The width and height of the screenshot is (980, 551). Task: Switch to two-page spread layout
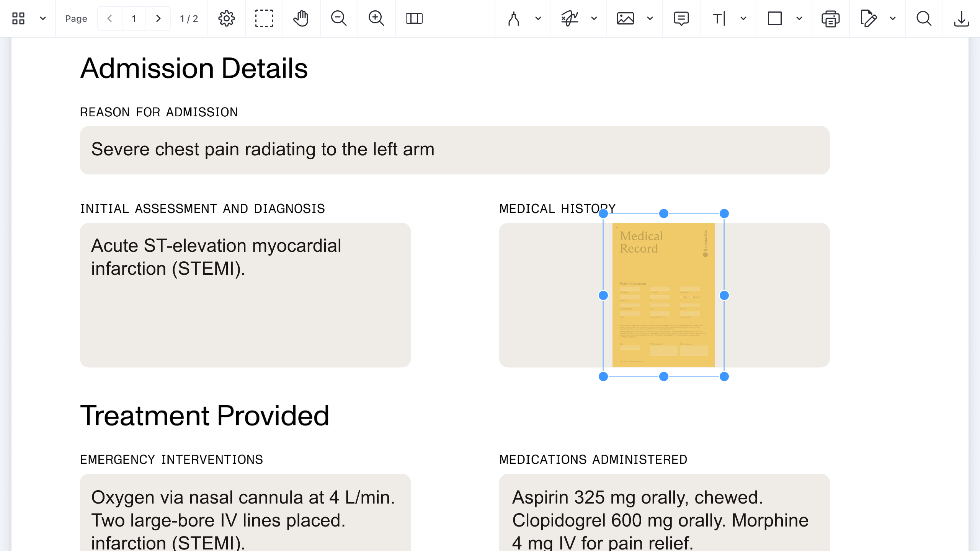(x=415, y=18)
